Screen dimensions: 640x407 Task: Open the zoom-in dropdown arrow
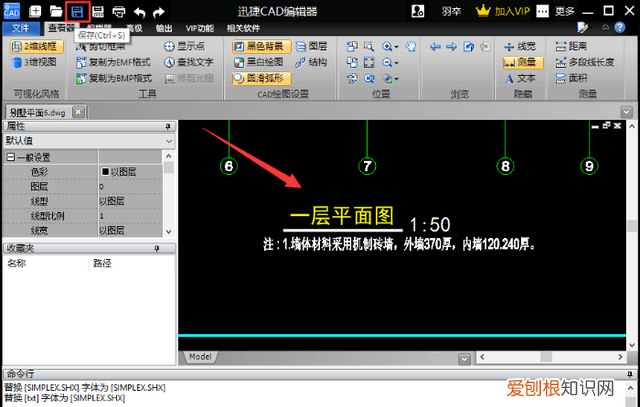point(396,47)
